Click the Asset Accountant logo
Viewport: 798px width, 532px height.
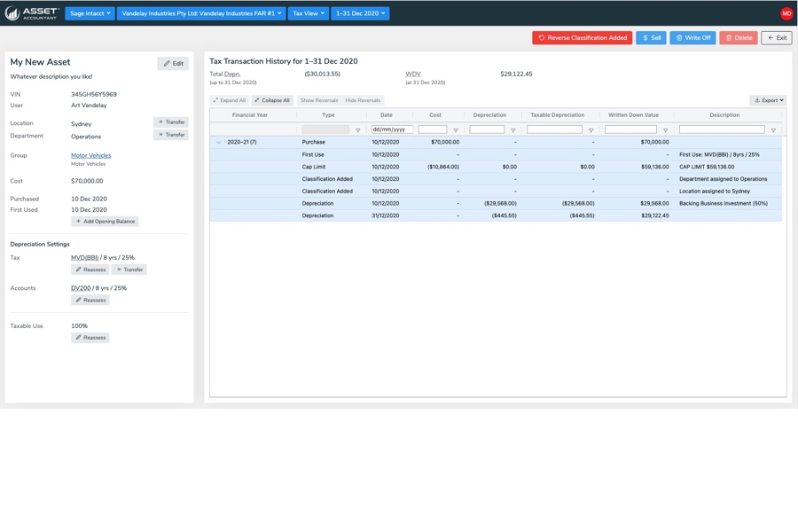pos(32,13)
